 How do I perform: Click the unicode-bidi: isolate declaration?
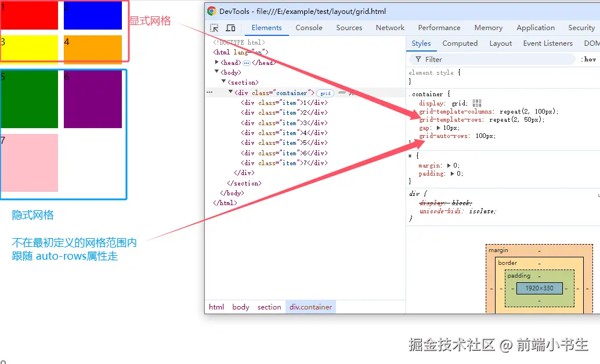[458, 211]
